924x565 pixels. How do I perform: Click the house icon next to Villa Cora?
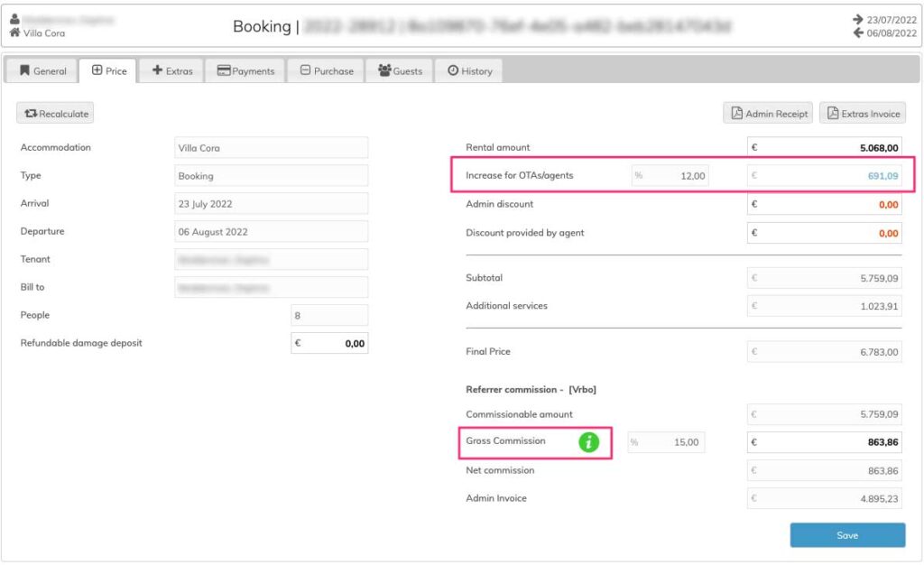[14, 33]
